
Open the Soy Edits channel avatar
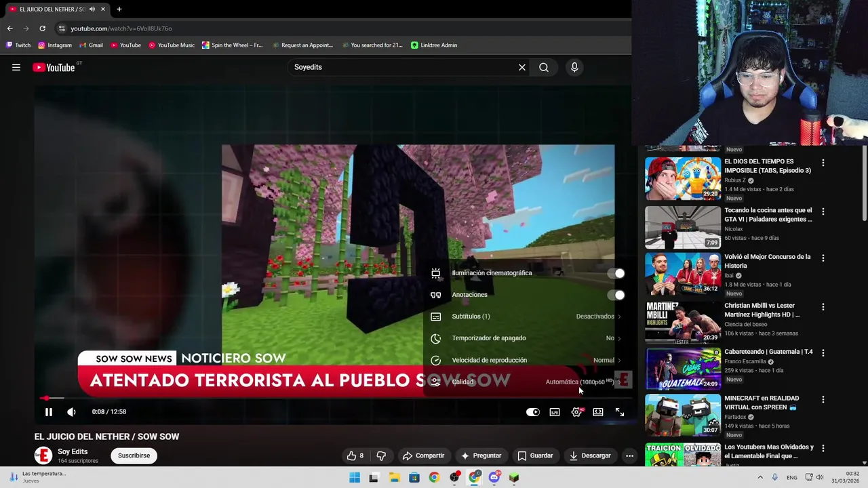tap(43, 455)
